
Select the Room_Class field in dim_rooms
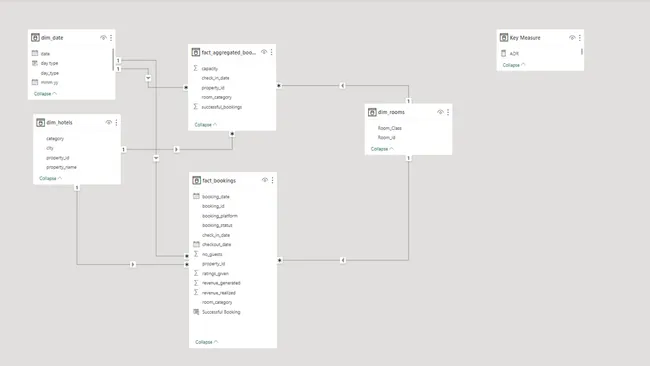tap(390, 128)
